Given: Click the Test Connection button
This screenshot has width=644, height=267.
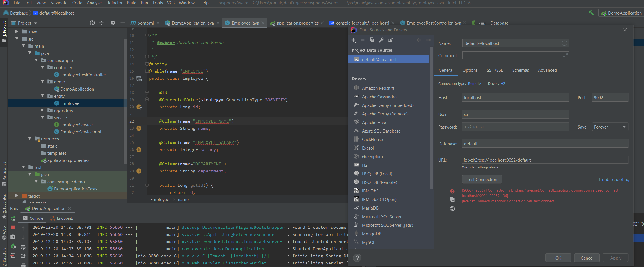Looking at the screenshot, I should (x=482, y=179).
